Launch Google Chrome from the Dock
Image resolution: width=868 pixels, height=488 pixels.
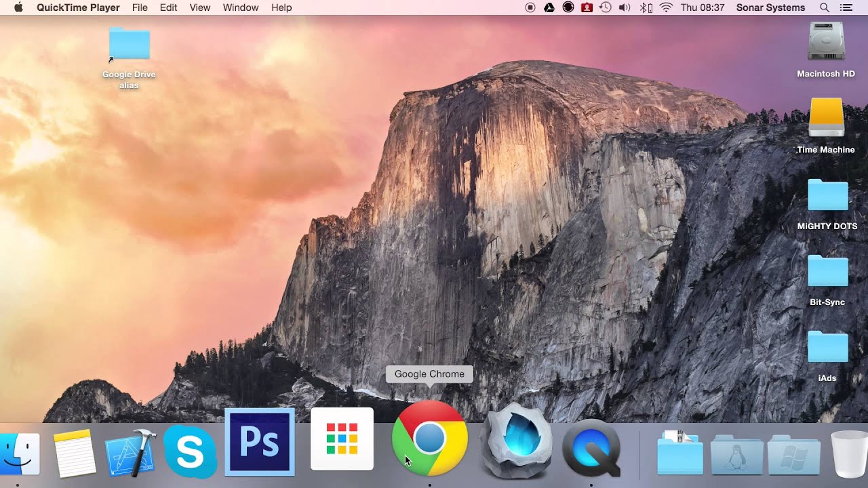pyautogui.click(x=430, y=439)
